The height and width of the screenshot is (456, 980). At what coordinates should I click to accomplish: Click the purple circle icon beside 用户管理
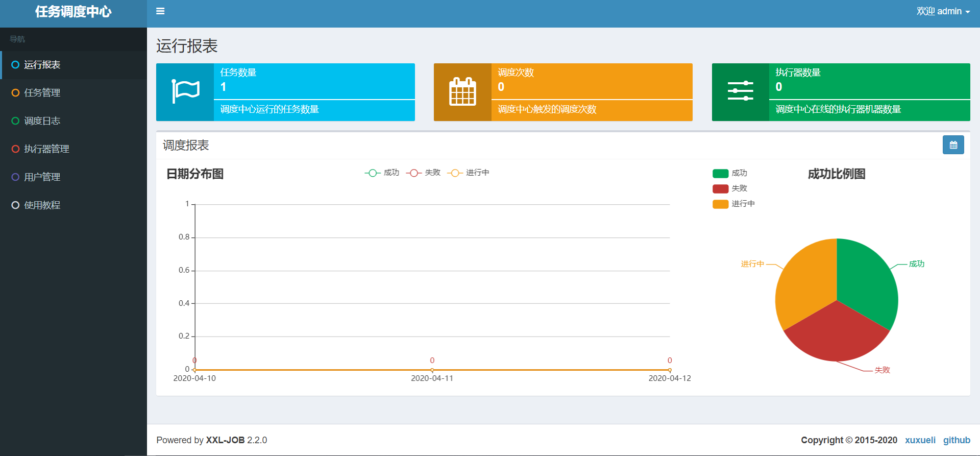[15, 177]
